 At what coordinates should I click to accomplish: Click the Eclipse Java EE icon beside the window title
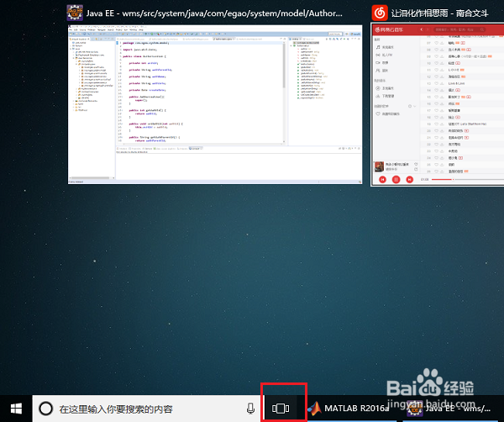click(75, 13)
